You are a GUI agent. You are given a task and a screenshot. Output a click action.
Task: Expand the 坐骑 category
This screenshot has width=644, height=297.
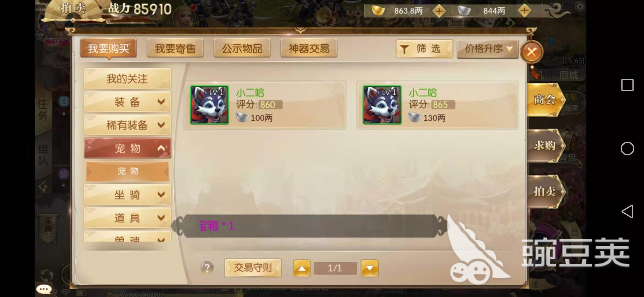coord(127,195)
